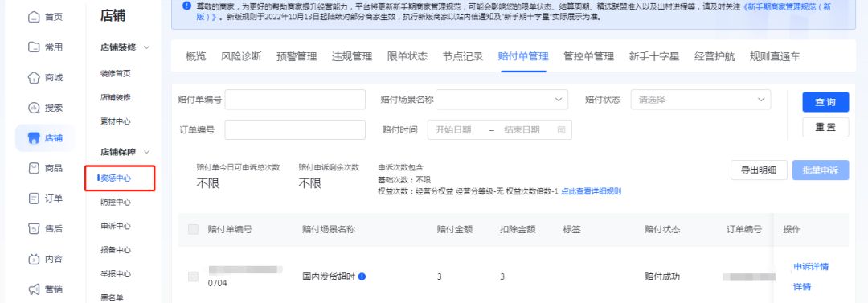Open the 赔付场景名称 dropdown

click(502, 100)
